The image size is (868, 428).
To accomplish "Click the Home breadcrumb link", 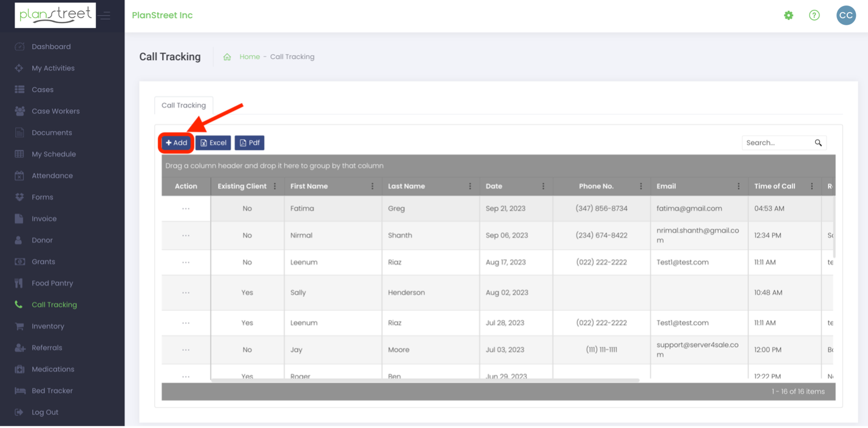I will click(249, 57).
